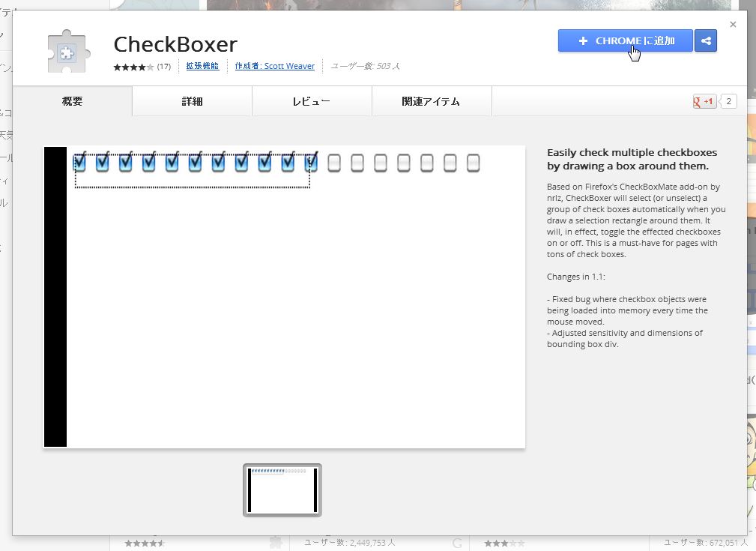Select the 概要 tab

pyautogui.click(x=73, y=101)
